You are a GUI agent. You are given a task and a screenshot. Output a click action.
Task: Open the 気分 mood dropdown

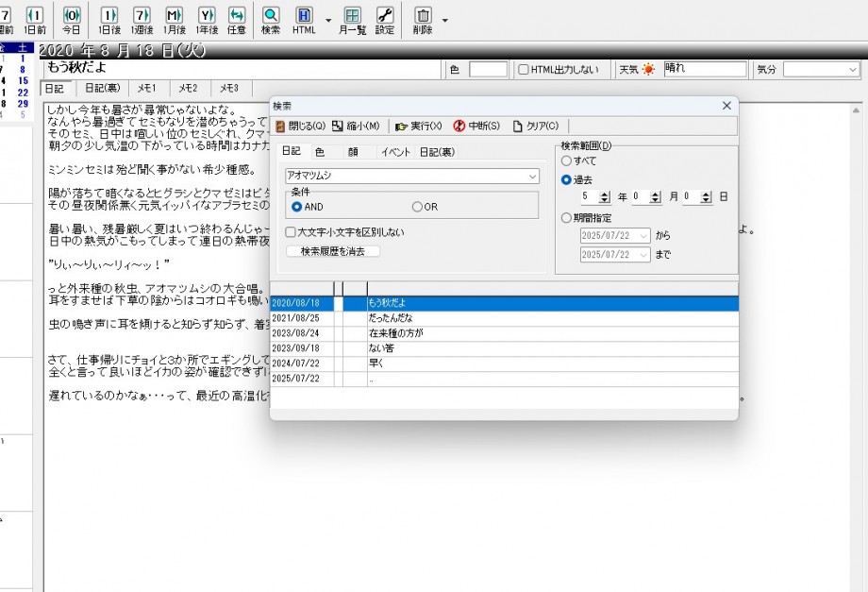click(x=853, y=69)
